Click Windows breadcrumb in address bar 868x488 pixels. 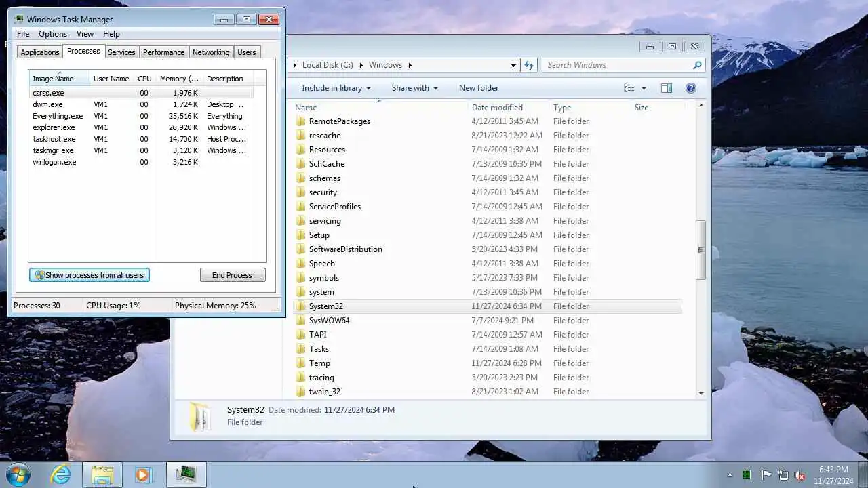coord(385,65)
